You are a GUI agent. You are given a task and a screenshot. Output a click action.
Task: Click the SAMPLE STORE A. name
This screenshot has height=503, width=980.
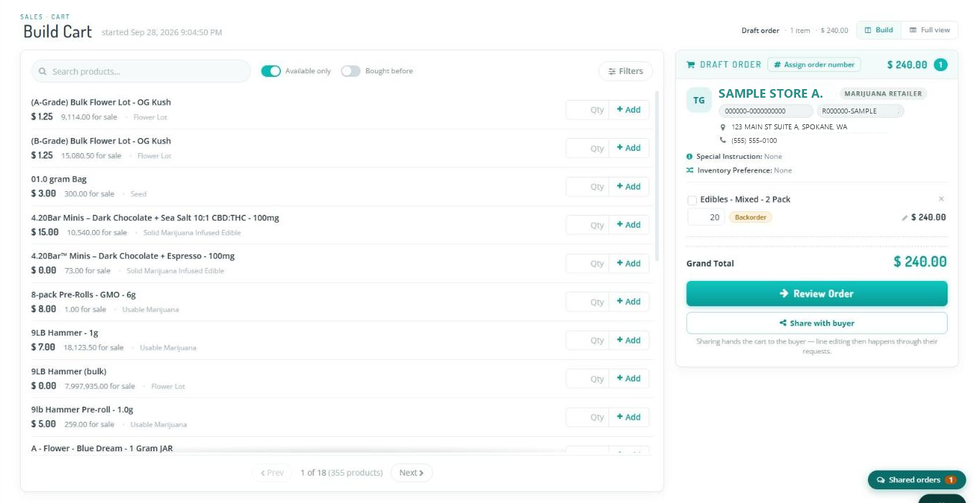[x=770, y=93]
